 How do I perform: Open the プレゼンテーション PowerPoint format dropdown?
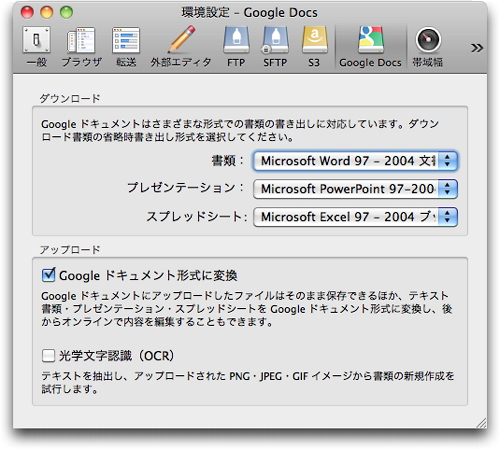355,189
